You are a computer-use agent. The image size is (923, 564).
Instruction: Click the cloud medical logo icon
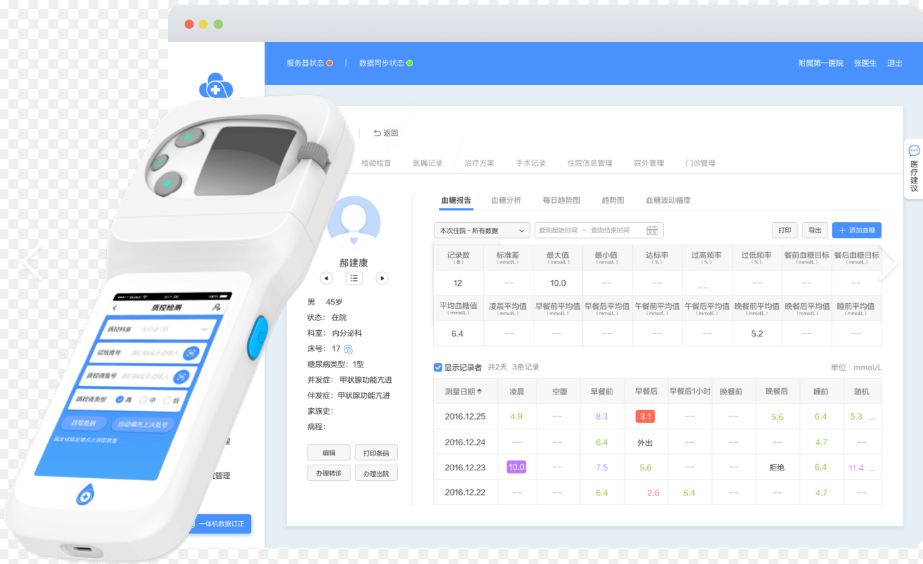pos(215,89)
